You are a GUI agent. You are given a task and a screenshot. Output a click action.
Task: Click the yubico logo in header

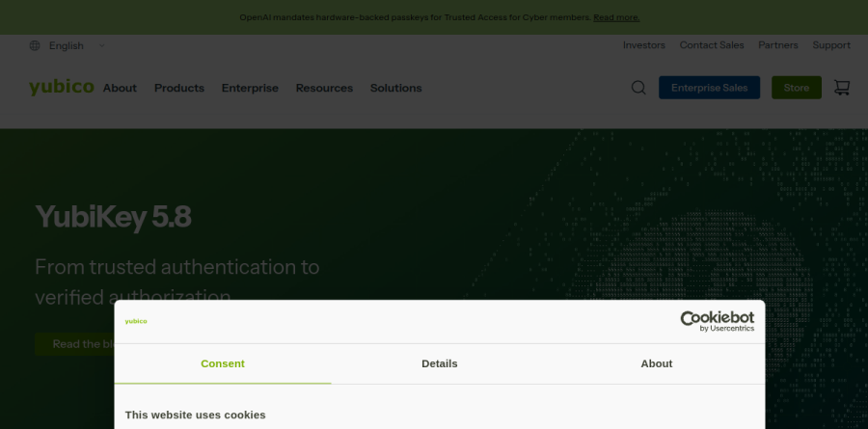coord(62,88)
